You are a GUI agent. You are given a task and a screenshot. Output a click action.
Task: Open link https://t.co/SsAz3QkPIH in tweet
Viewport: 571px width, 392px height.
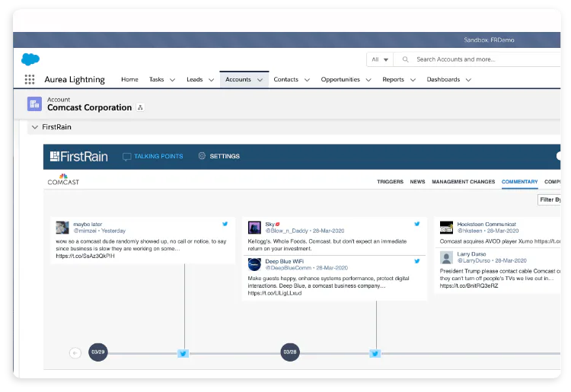[85, 256]
